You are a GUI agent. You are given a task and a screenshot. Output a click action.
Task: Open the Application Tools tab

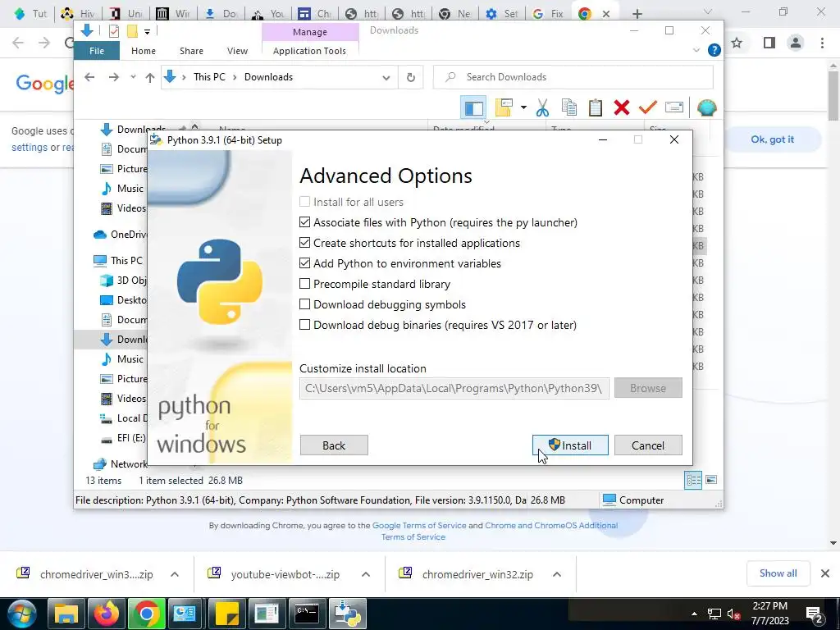[309, 51]
